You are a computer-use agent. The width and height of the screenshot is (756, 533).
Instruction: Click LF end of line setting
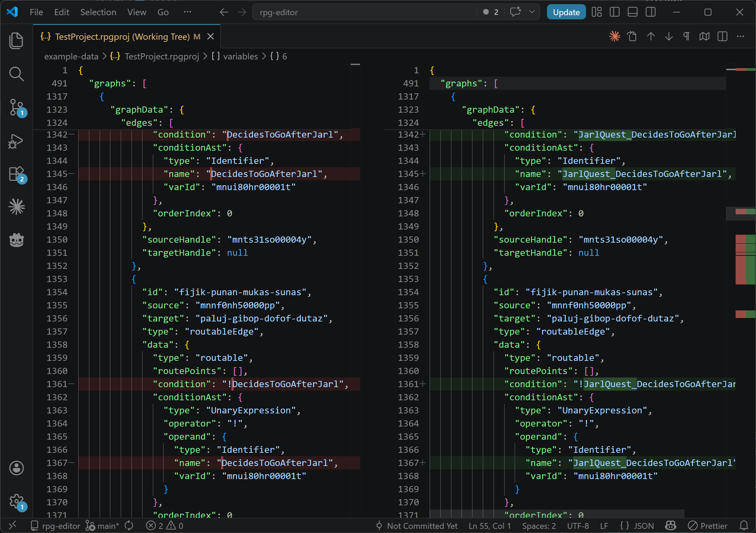tap(604, 526)
